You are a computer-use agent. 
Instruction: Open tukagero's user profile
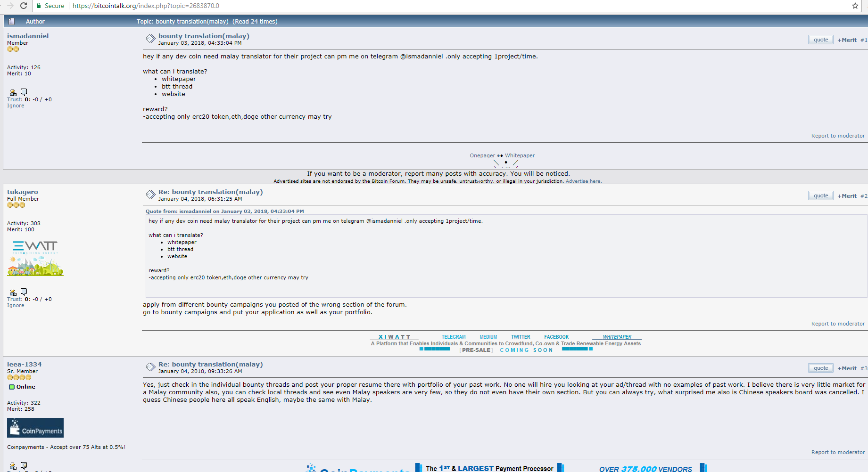click(x=23, y=192)
